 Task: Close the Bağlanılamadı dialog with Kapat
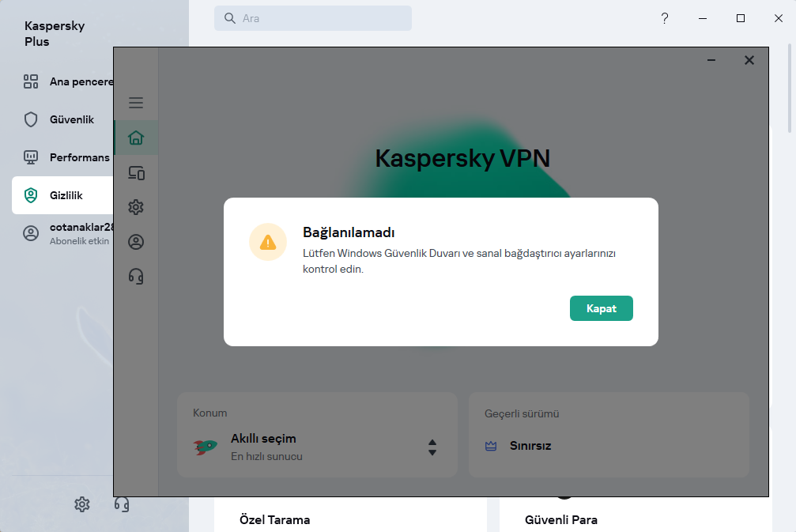click(601, 308)
